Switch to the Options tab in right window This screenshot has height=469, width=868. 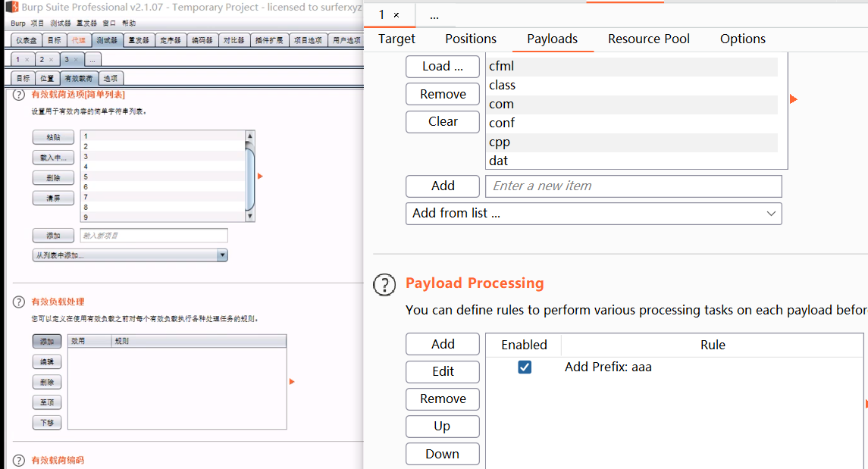pyautogui.click(x=743, y=39)
